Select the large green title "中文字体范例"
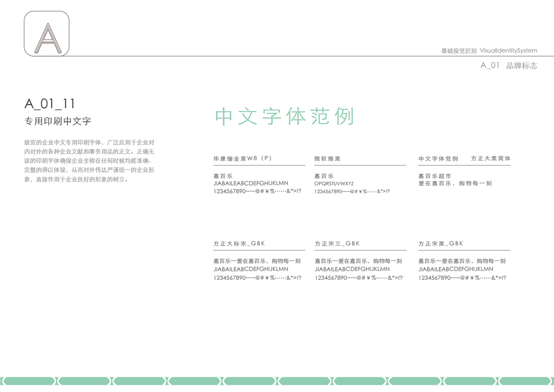This screenshot has width=554, height=392. click(285, 116)
